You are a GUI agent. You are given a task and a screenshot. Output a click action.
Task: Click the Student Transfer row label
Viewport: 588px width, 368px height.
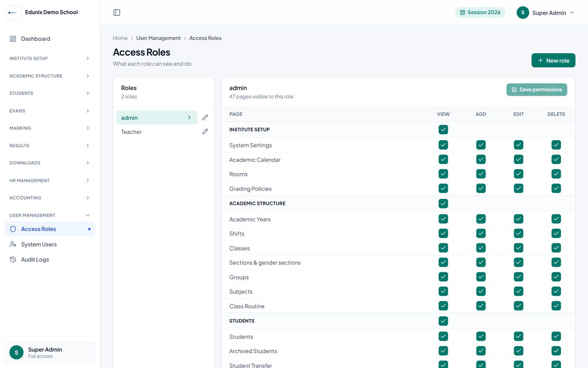tap(251, 365)
